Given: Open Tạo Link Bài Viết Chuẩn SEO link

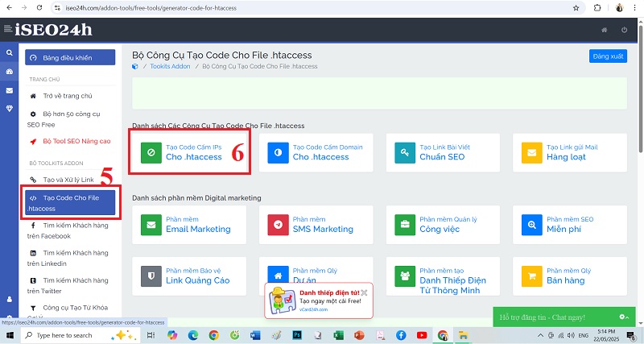Looking at the screenshot, I should tap(445, 152).
